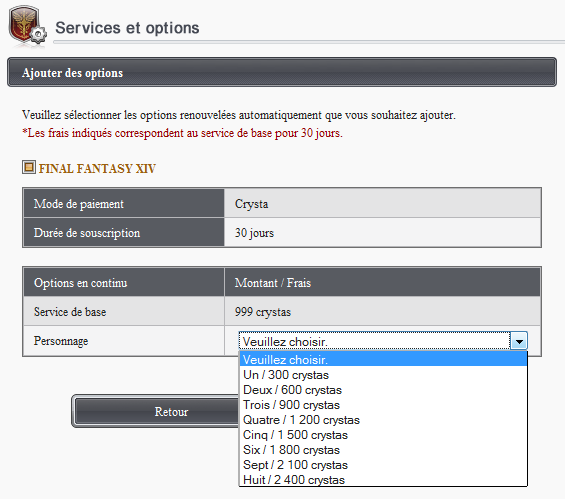Click the 'Ajouter des options' header bar
The width and height of the screenshot is (565, 500).
[x=282, y=72]
